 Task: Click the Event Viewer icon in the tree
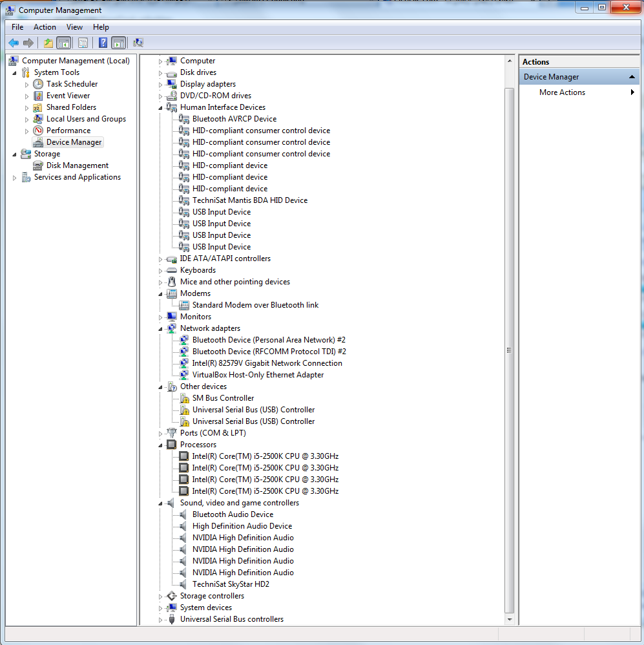pos(38,96)
